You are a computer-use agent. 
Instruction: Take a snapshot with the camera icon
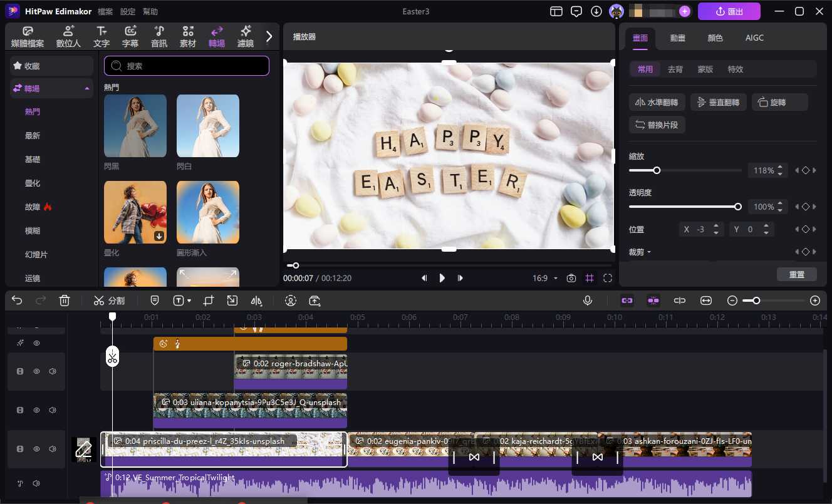[571, 278]
